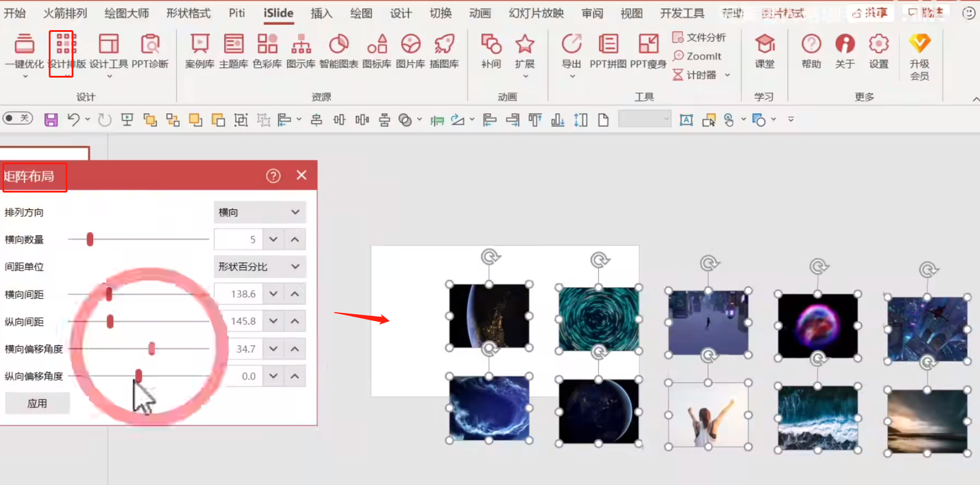
Task: Switch to the Piti tab
Action: click(x=237, y=13)
